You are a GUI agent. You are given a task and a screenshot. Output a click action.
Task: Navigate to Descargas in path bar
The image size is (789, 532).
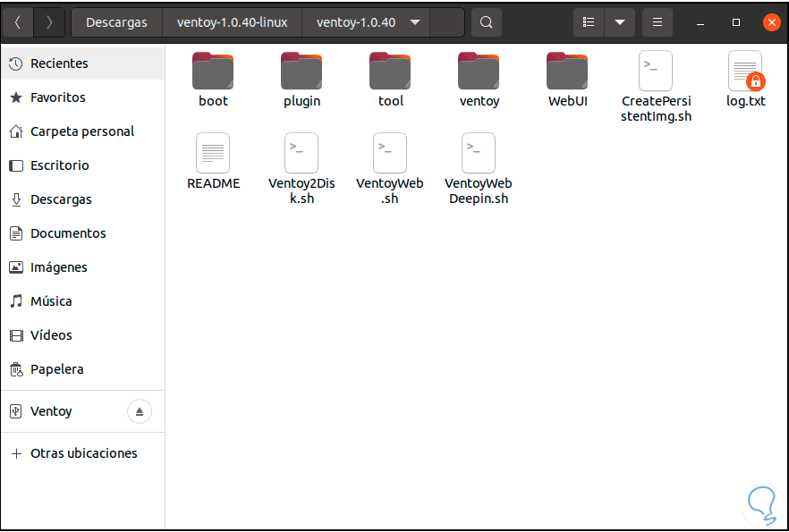point(116,22)
